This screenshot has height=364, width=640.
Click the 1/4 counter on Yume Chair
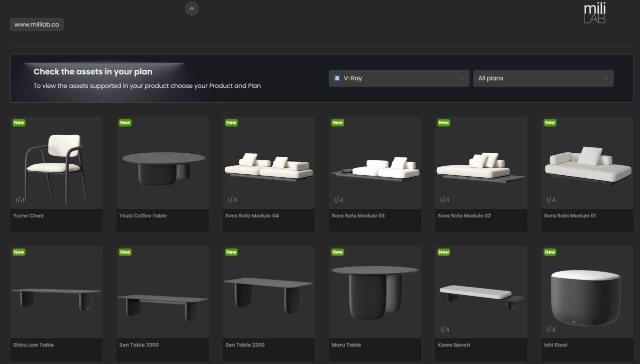click(x=20, y=200)
